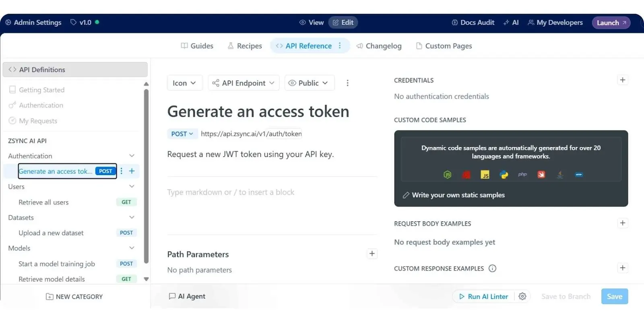Collapse the Models category
Screen dimensions: 644x322
pyautogui.click(x=132, y=248)
